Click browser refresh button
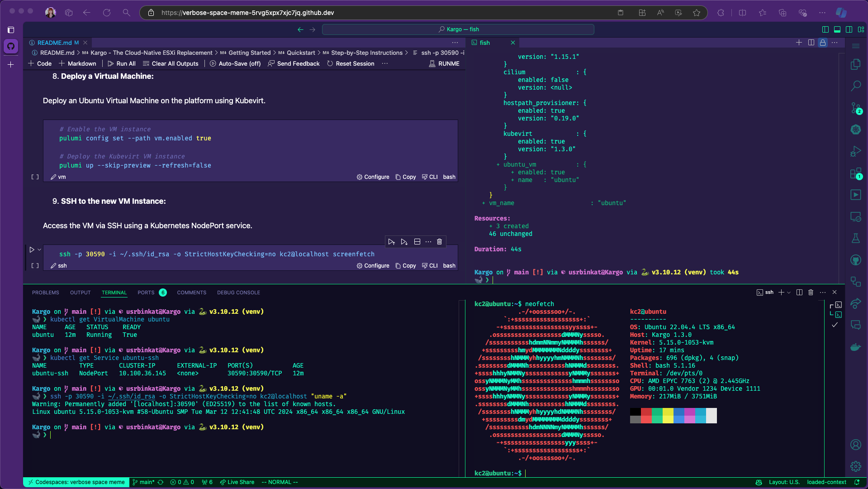This screenshot has width=868, height=489. click(107, 13)
